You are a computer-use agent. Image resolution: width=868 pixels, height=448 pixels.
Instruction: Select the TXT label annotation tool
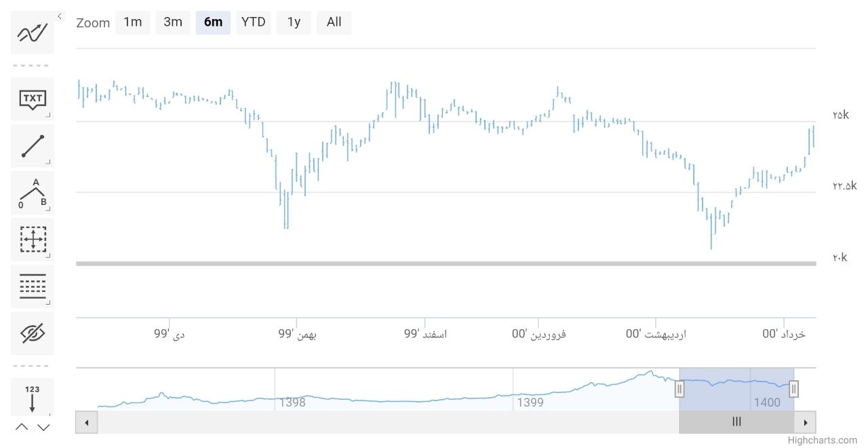pyautogui.click(x=33, y=99)
